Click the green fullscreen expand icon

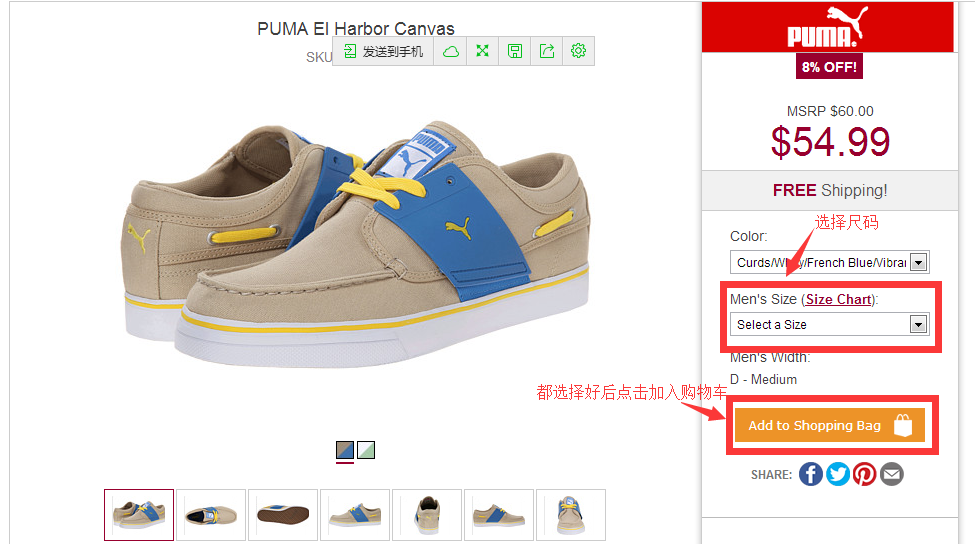point(483,51)
